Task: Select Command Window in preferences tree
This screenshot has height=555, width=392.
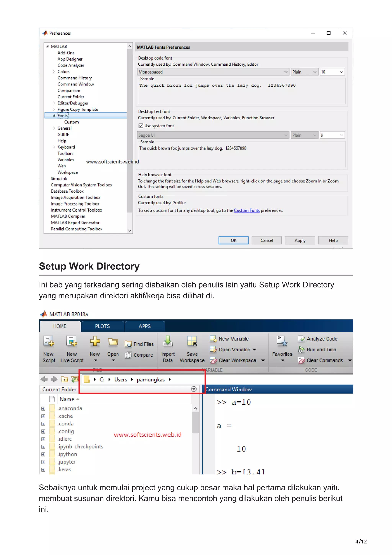Action: click(x=76, y=84)
